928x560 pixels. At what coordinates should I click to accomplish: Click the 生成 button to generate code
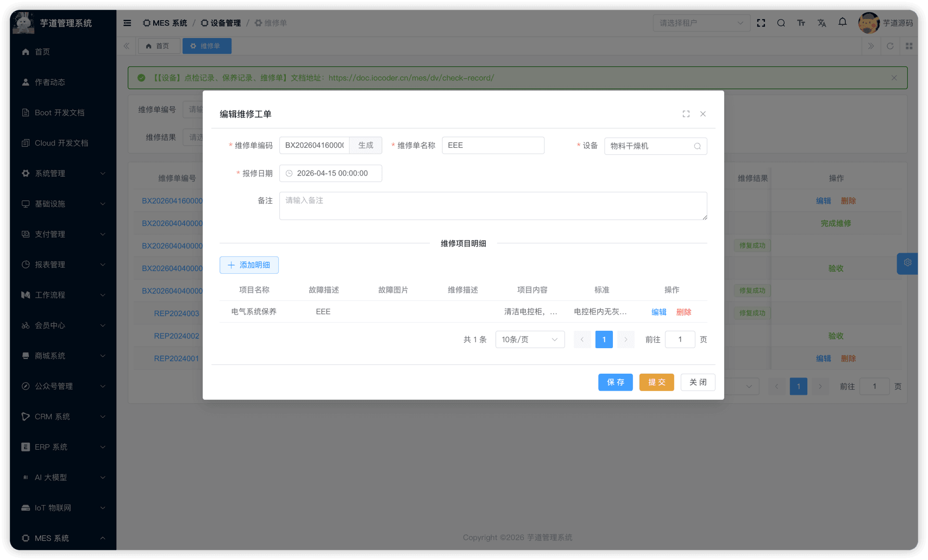(x=366, y=145)
